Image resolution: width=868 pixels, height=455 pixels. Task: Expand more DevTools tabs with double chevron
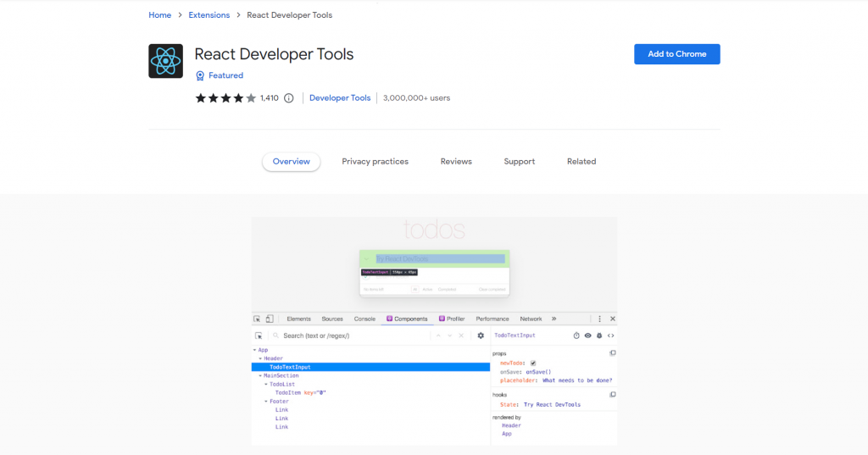coord(554,319)
